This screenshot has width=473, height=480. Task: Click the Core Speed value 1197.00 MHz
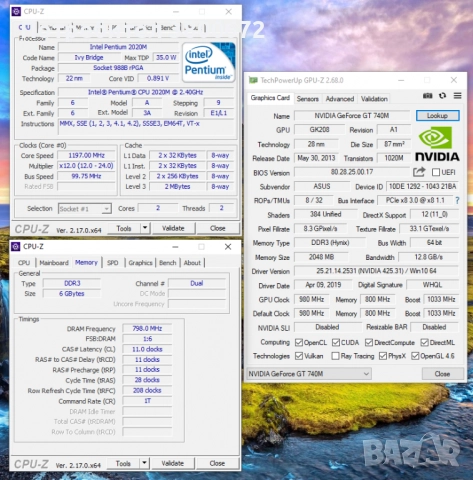(86, 155)
